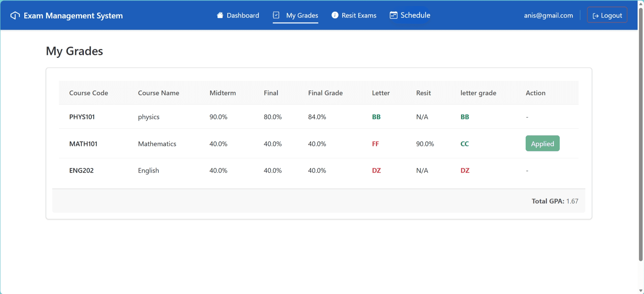Image resolution: width=644 pixels, height=294 pixels.
Task: Click the English course name cell
Action: click(148, 171)
